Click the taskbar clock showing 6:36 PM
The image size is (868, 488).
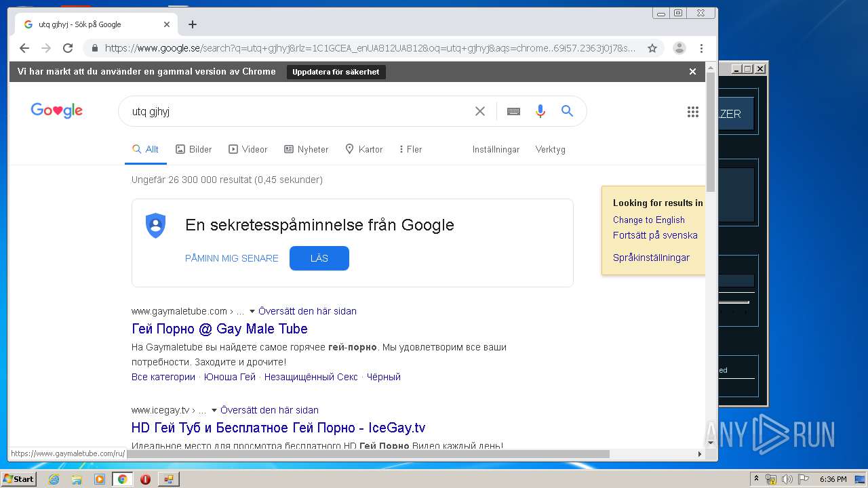pos(833,479)
